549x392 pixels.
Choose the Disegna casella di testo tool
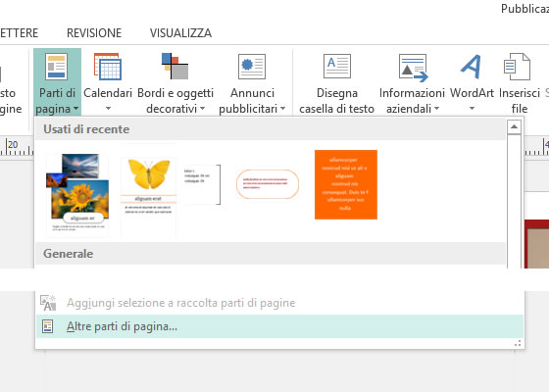coord(337,67)
